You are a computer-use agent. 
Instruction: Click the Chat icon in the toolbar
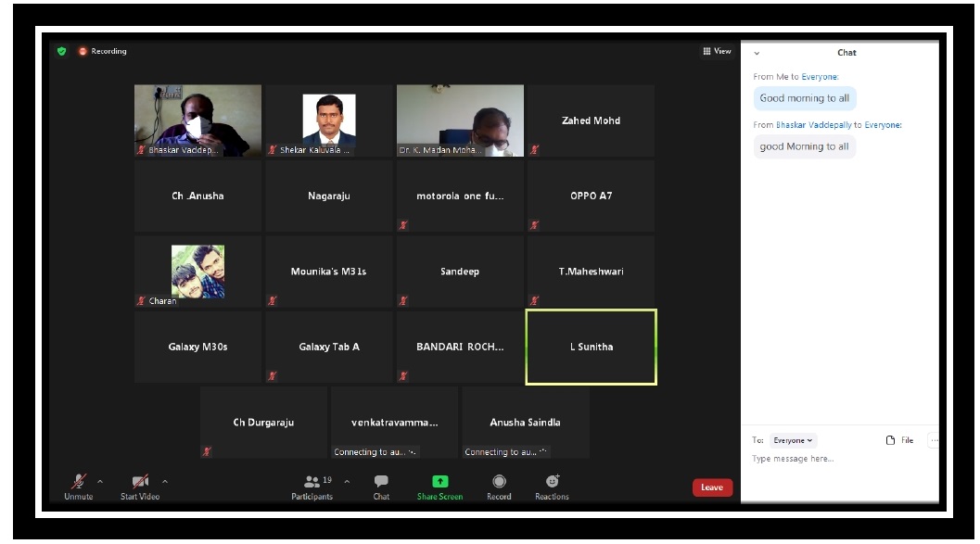point(381,482)
